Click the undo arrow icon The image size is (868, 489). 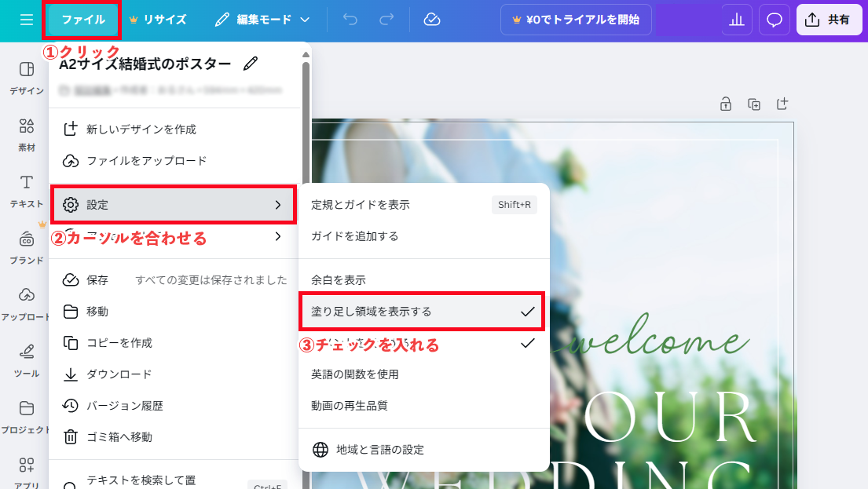(x=350, y=20)
